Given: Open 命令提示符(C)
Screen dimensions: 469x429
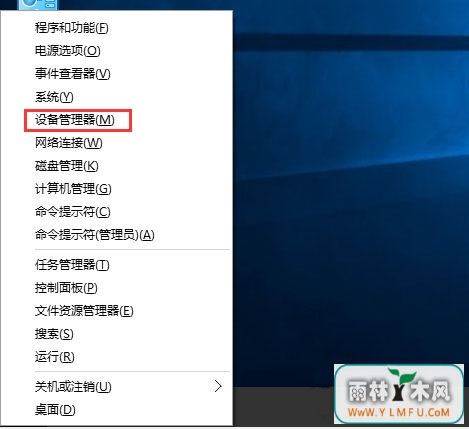Looking at the screenshot, I should point(73,212).
